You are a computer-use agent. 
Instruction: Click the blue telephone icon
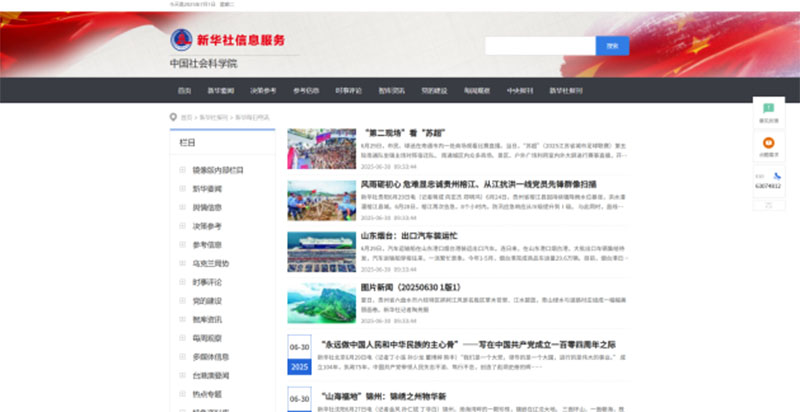tap(777, 176)
